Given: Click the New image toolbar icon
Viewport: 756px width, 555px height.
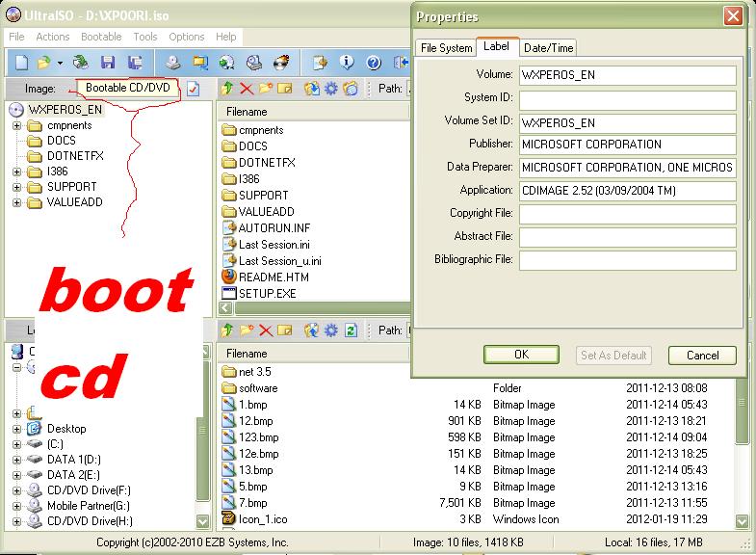Looking at the screenshot, I should 21,63.
